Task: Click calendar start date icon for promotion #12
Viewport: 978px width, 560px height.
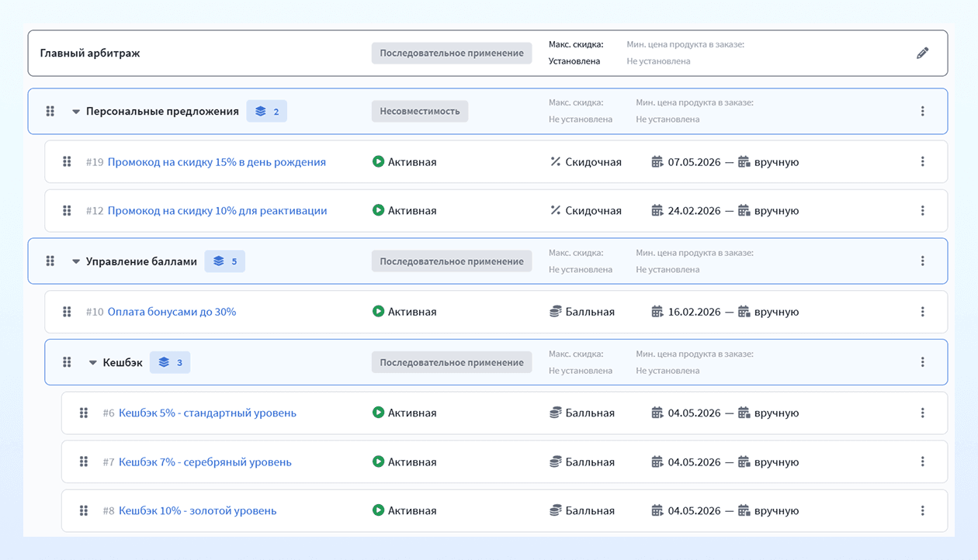Action: 657,210
